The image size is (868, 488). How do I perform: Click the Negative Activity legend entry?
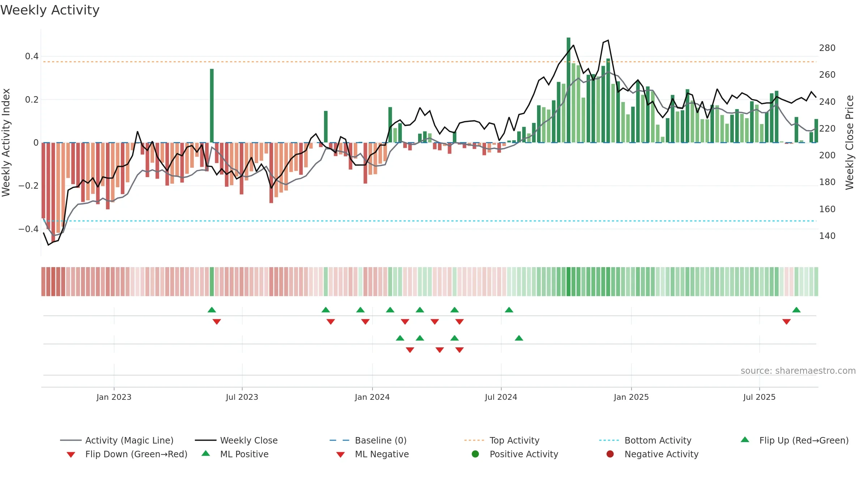[x=652, y=454]
